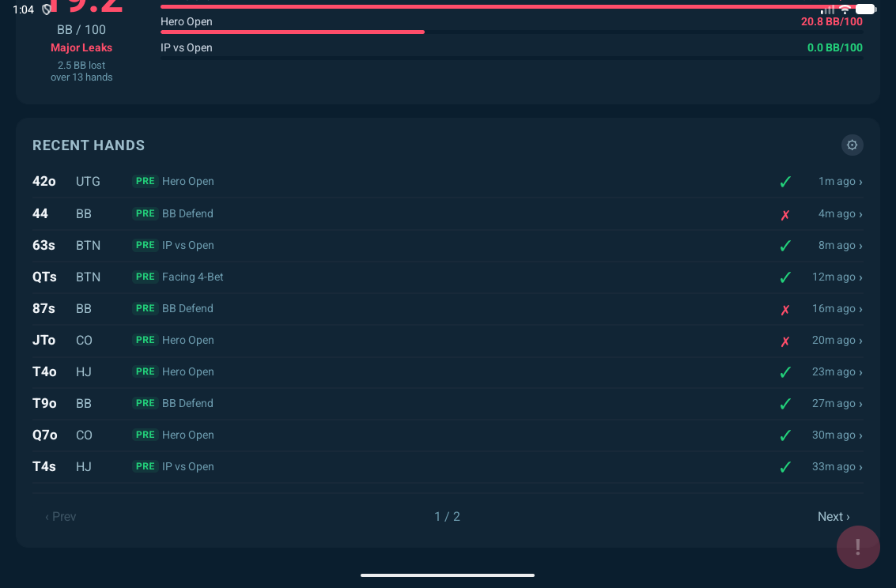Screen dimensions: 896x588
Task: Go to the Prev page of hands
Action: pyautogui.click(x=61, y=516)
